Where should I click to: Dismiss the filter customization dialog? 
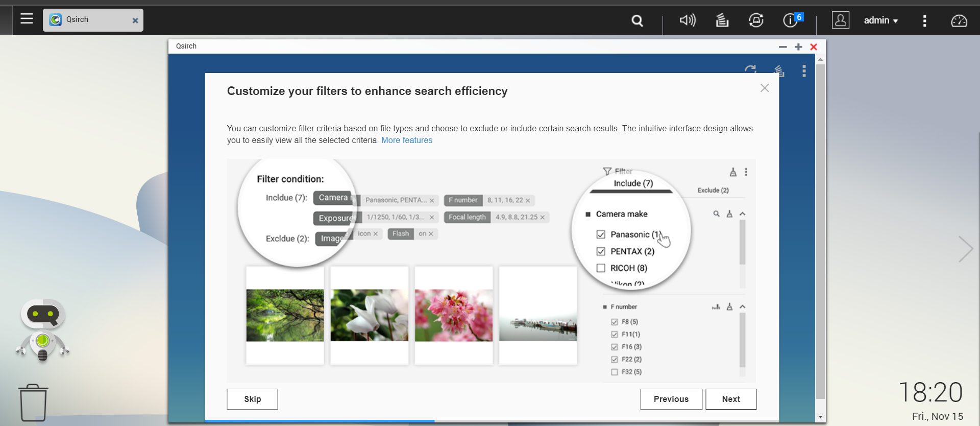[765, 88]
